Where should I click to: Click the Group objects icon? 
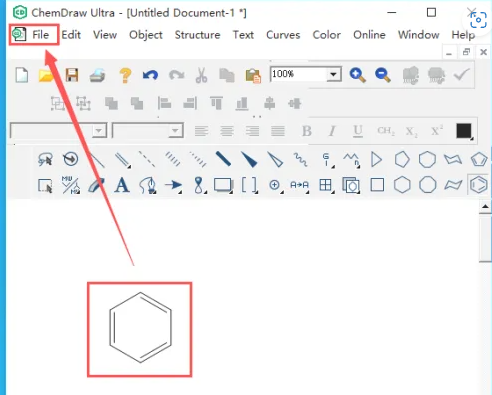click(x=58, y=104)
